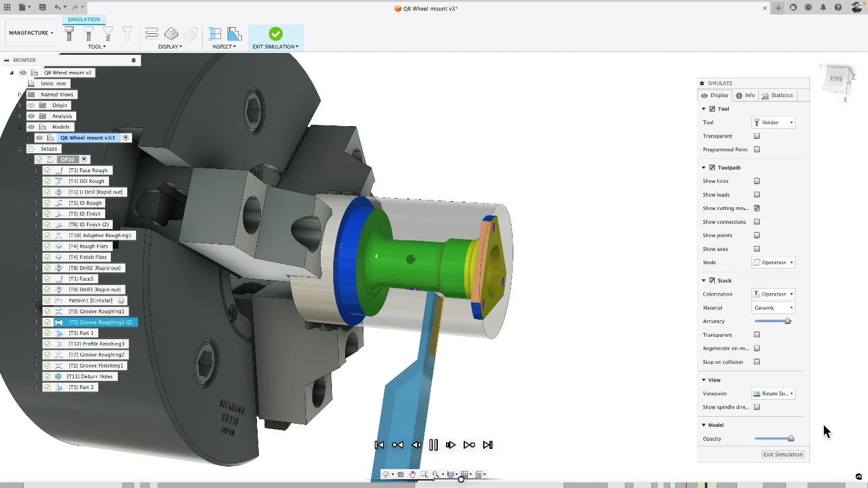868x488 pixels.
Task: Select the Pan tool in the navigation bar
Action: click(413, 474)
